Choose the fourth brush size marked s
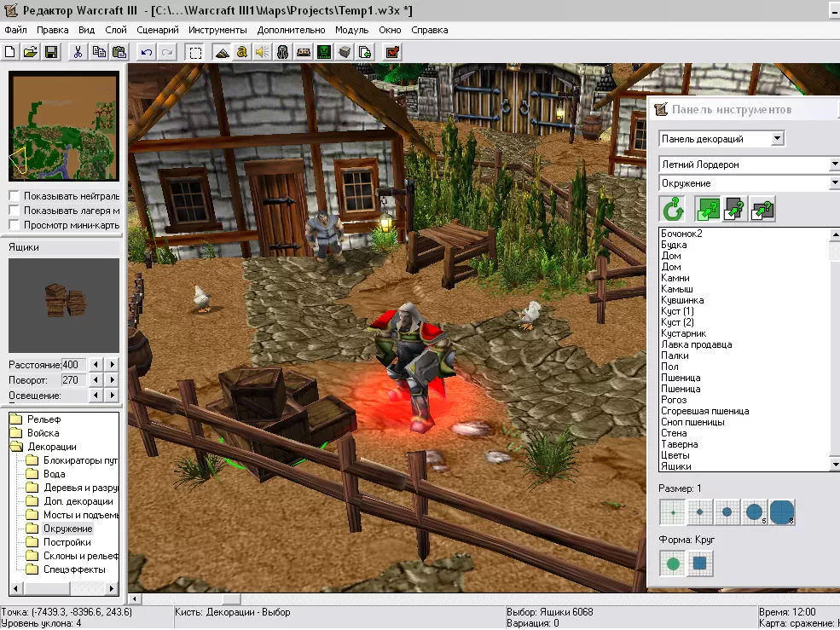Screen dimensions: 840x630 click(754, 512)
